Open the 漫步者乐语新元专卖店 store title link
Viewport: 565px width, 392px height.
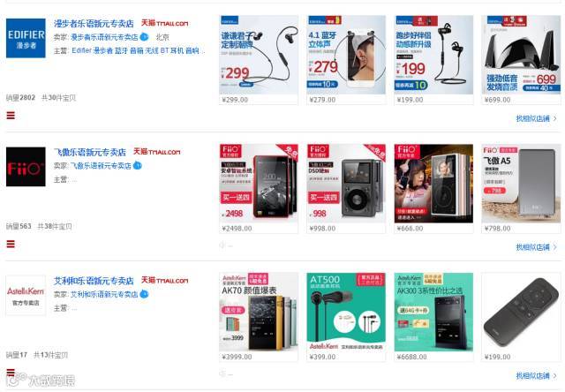pos(94,24)
